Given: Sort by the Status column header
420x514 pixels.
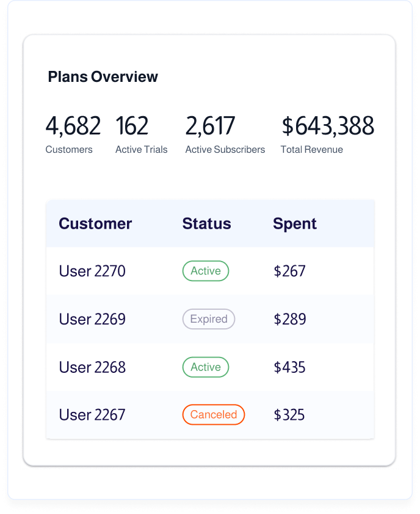Looking at the screenshot, I should coord(206,224).
